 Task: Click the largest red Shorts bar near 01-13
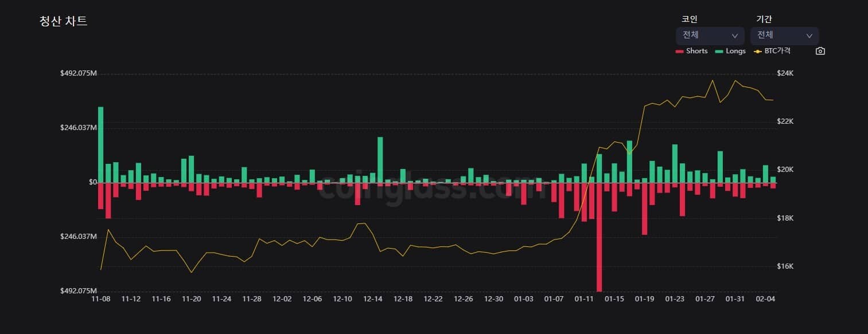(599, 237)
